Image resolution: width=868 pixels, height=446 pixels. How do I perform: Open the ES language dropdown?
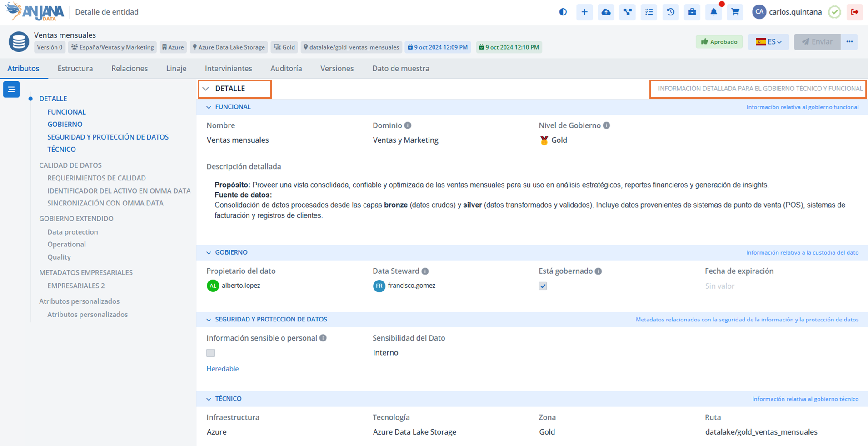pos(768,42)
